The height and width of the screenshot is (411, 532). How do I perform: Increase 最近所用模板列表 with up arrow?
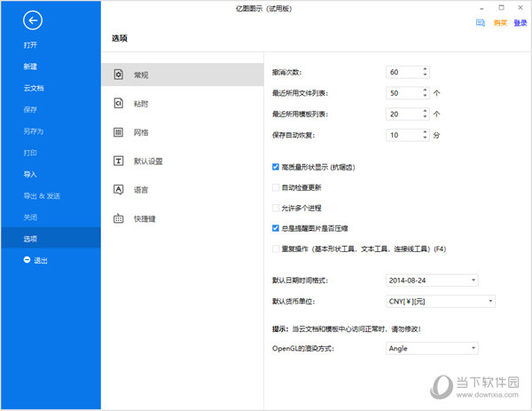(x=425, y=111)
